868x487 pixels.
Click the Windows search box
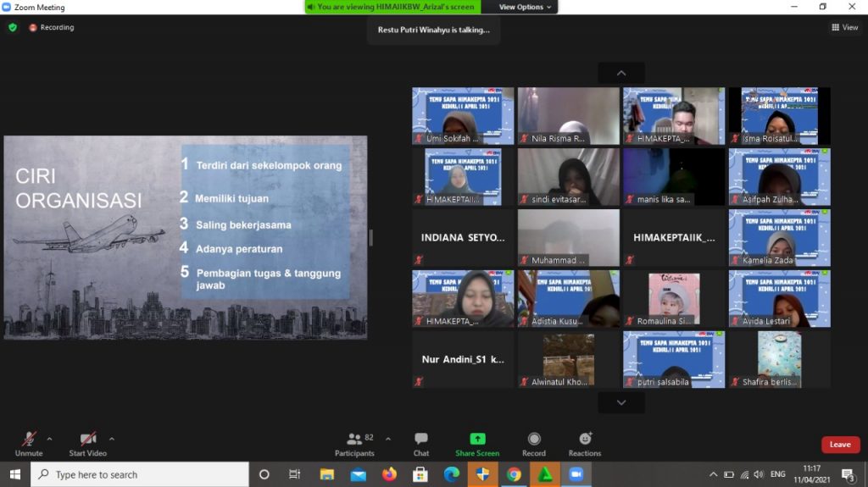pyautogui.click(x=140, y=474)
